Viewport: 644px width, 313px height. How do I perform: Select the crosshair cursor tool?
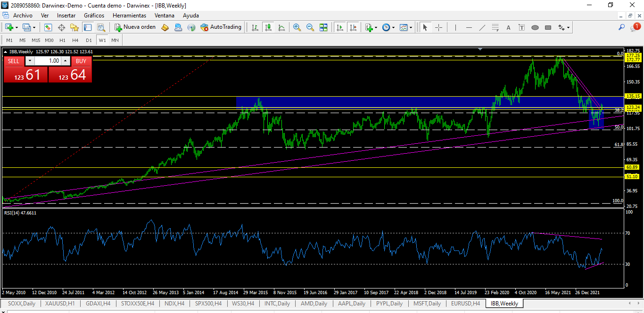click(x=438, y=27)
